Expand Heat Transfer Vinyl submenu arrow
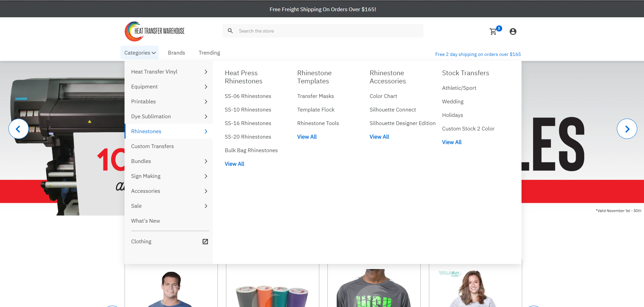This screenshot has width=644, height=307. tap(206, 72)
